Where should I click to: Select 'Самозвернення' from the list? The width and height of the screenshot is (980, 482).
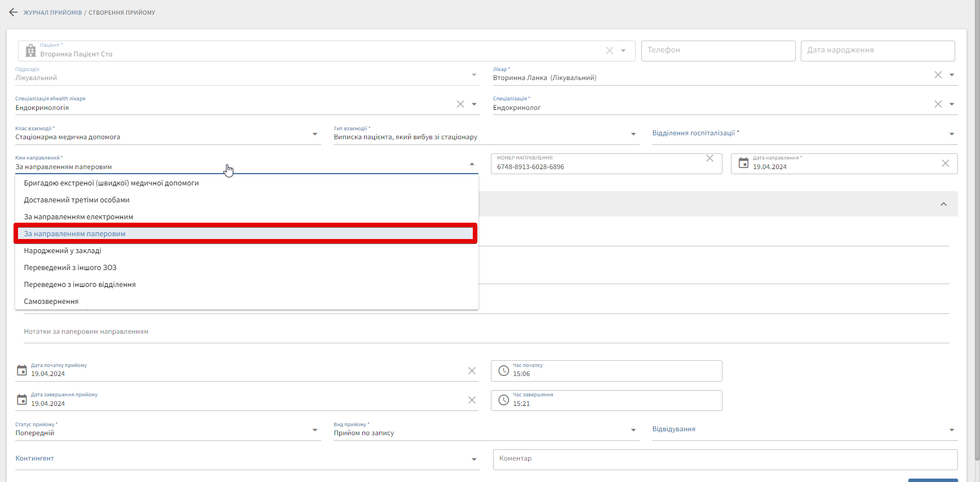coord(51,302)
